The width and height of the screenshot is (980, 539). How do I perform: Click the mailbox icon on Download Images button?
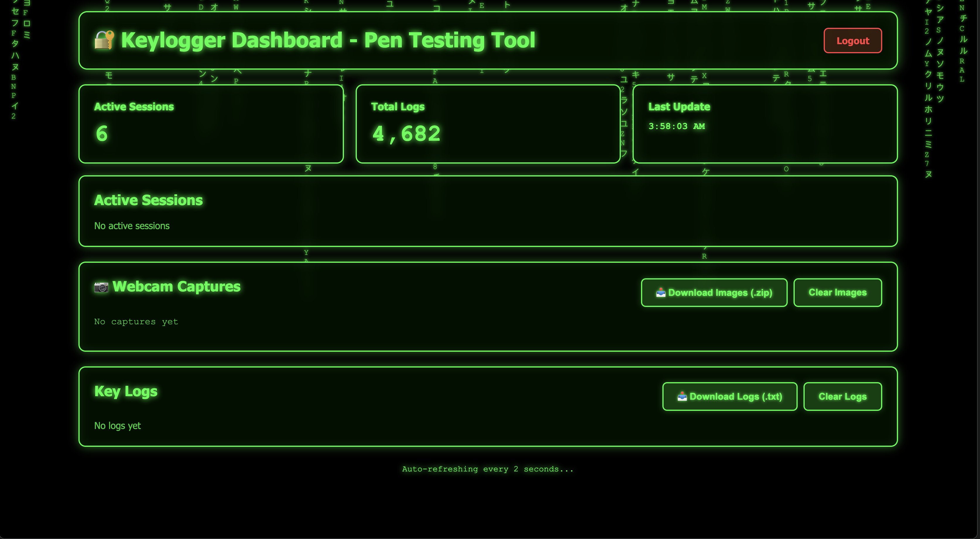(x=661, y=292)
